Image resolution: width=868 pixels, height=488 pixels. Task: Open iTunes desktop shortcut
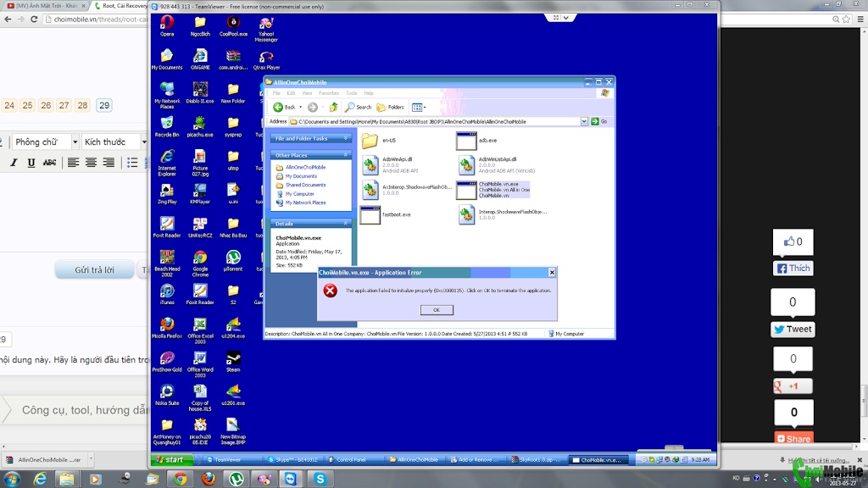(167, 294)
